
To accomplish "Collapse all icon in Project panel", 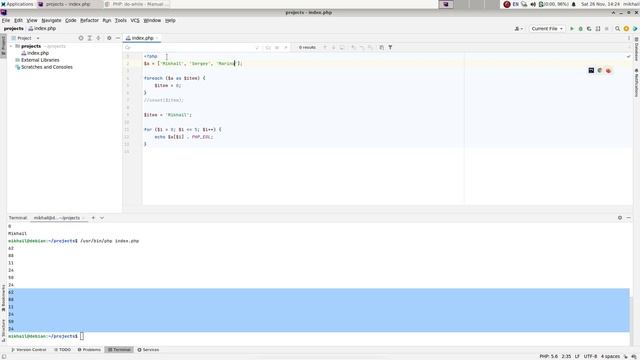I will [98, 38].
